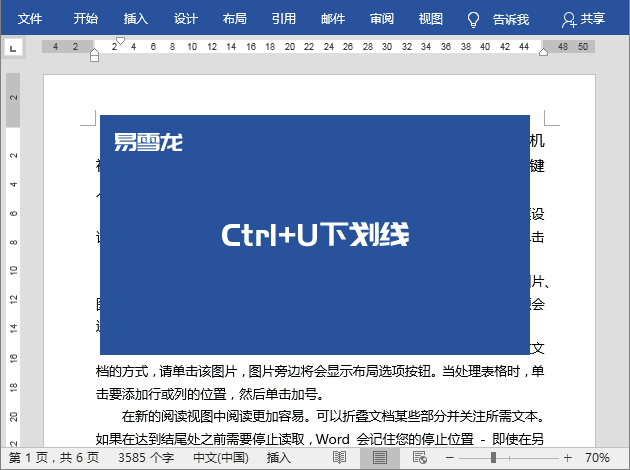Switch to the 插入 ribbon tab
Screen dimensions: 630x470
pos(135,18)
